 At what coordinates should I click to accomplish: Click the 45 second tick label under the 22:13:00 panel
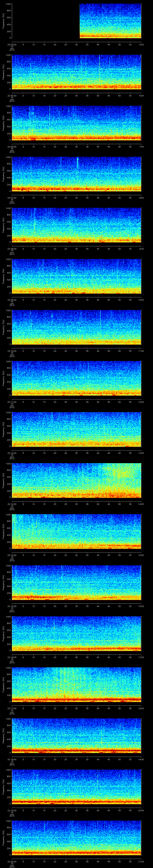pos(109,504)
